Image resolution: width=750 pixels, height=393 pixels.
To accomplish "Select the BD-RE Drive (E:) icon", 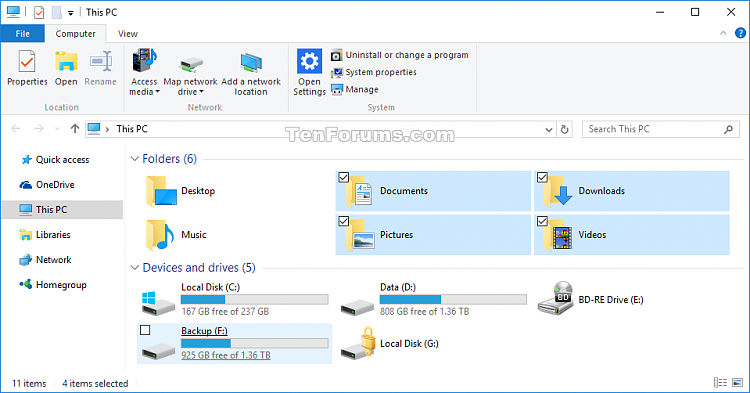I will click(x=555, y=298).
